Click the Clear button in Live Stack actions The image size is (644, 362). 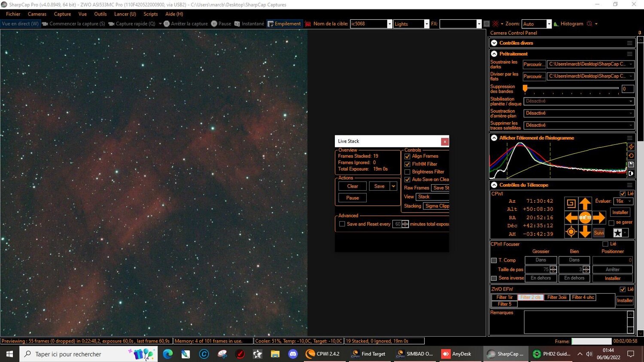coord(352,186)
